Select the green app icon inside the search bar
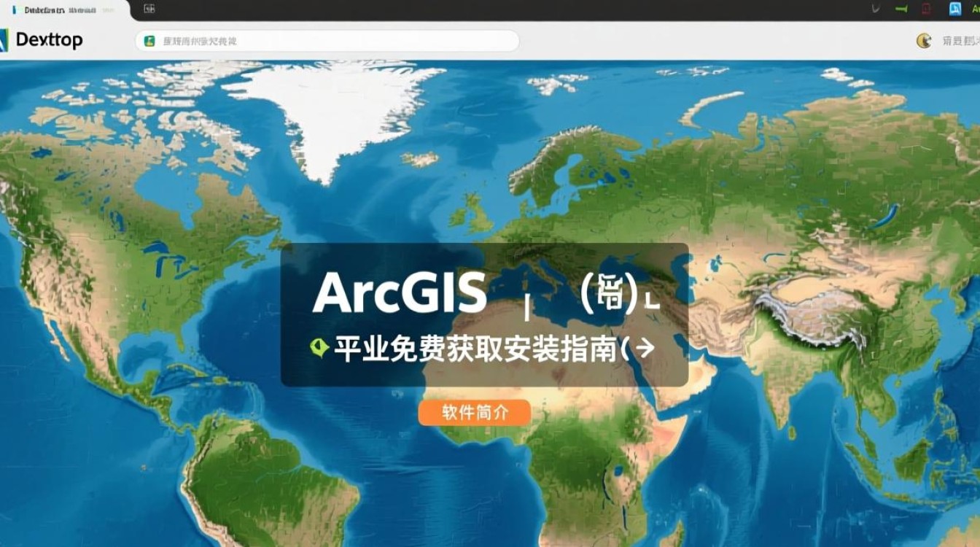Screen dimensions: 980x547 (x=149, y=41)
